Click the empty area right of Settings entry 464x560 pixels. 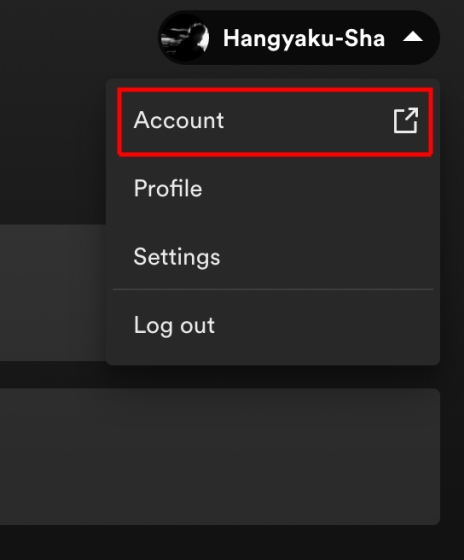(x=327, y=256)
